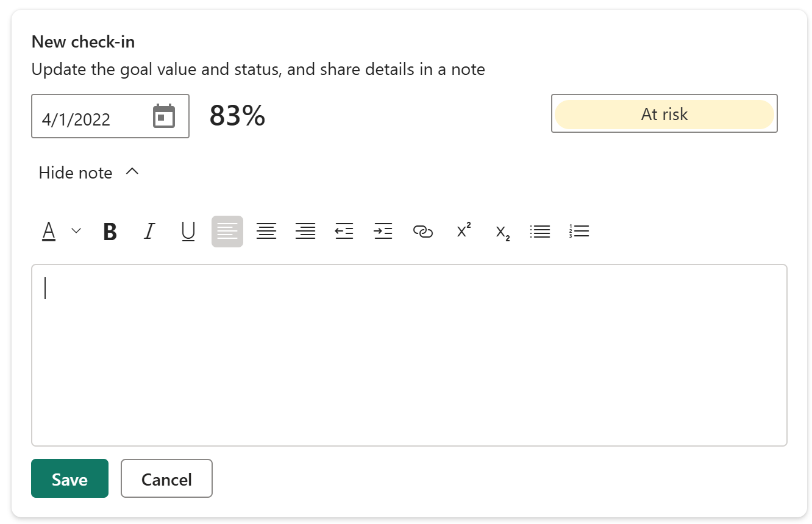The image size is (812, 524).
Task: Click the font color letter A
Action: point(49,232)
